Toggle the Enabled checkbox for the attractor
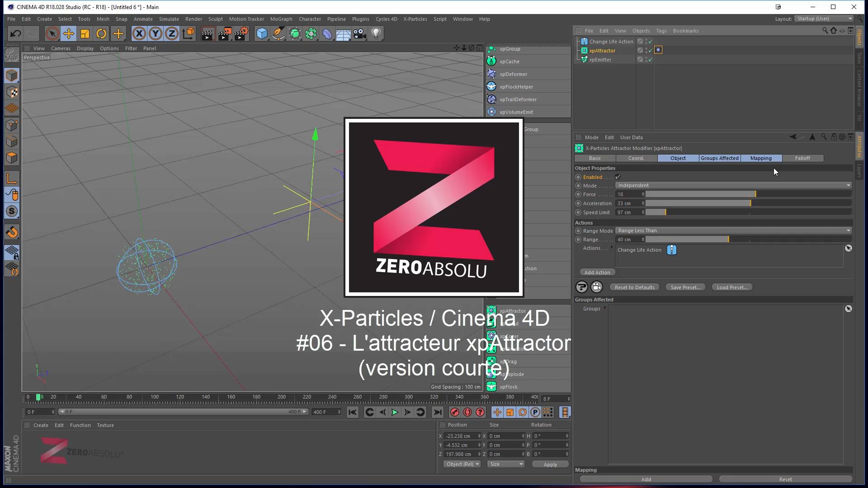 tap(618, 177)
